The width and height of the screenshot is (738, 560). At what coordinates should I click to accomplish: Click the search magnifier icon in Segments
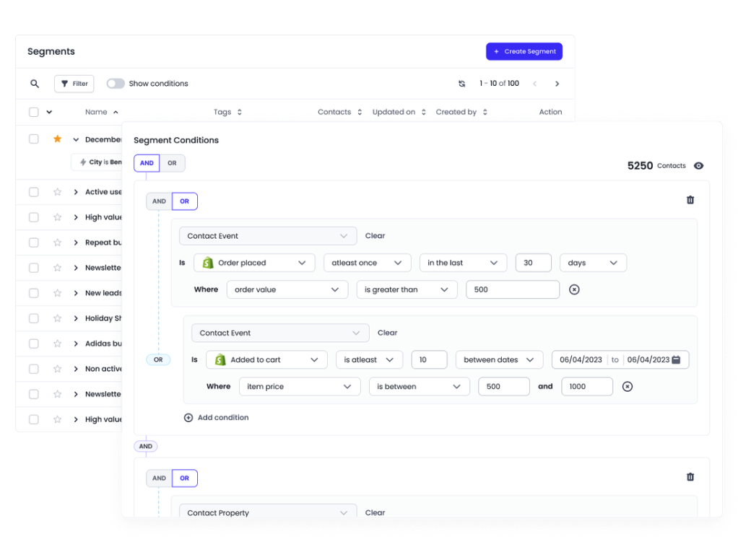pos(35,84)
